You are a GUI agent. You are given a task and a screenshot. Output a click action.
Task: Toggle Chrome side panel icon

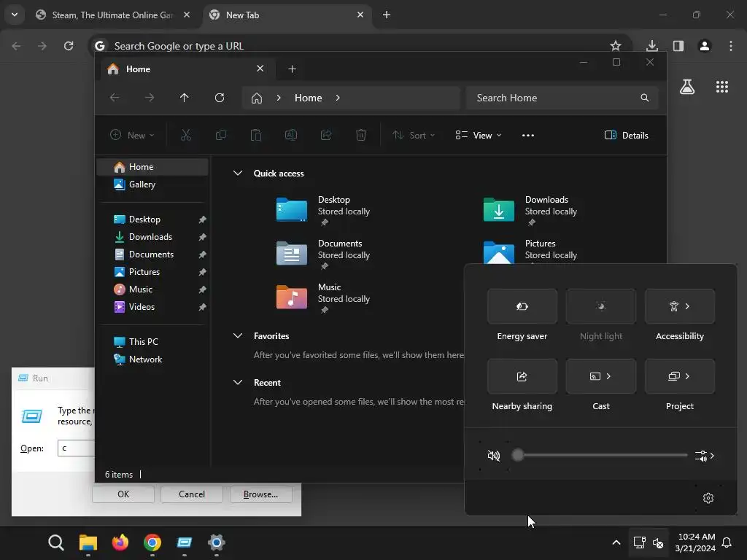tap(678, 46)
